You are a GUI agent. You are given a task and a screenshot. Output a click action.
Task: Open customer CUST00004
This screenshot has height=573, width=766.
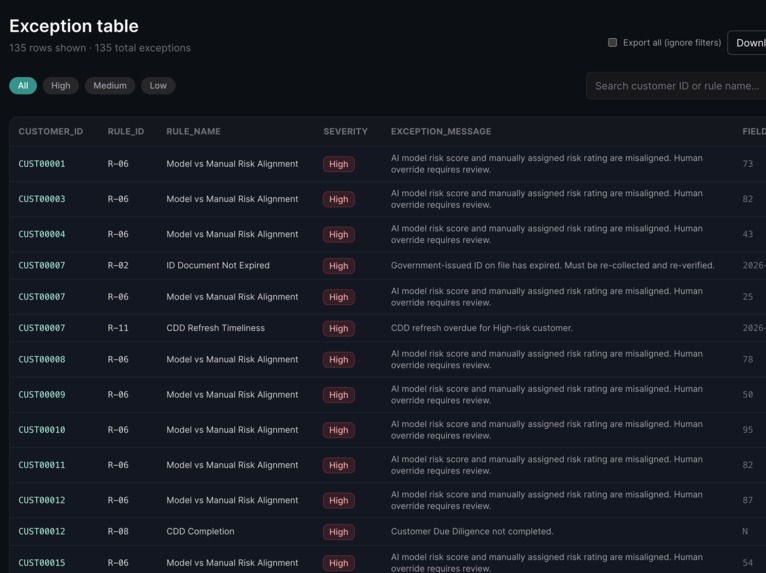click(42, 234)
